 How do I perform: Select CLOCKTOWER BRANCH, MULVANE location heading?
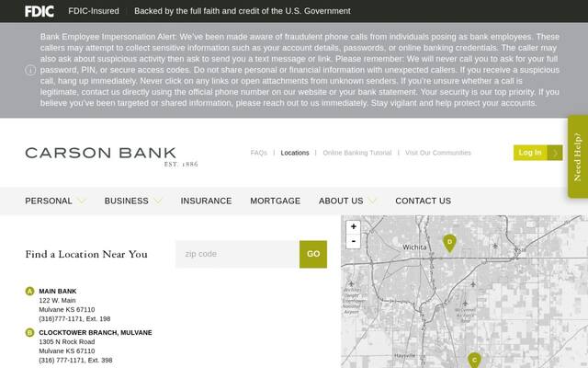pyautogui.click(x=96, y=332)
